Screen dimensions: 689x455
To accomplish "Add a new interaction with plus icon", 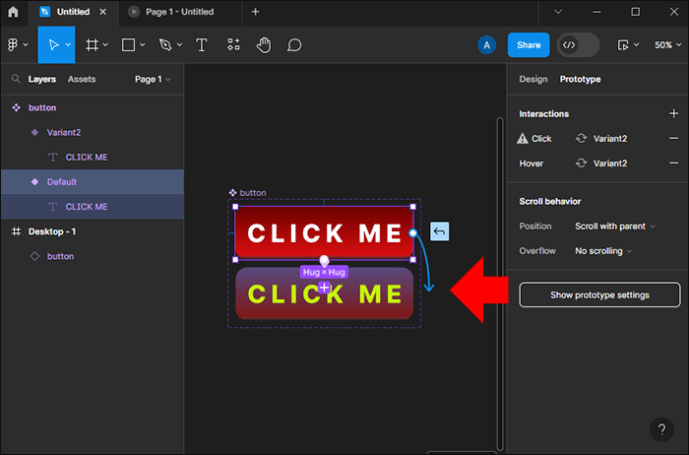I will [x=674, y=113].
